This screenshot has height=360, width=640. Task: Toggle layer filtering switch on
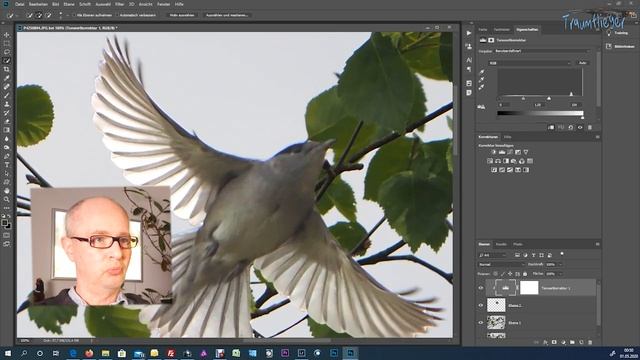(562, 254)
